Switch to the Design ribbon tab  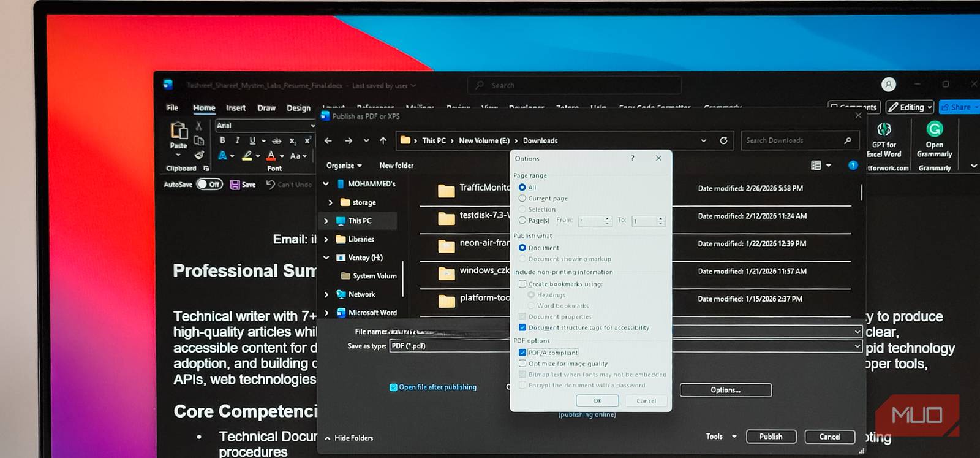[x=298, y=108]
